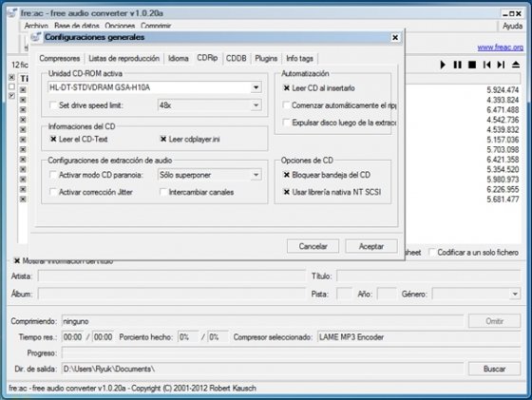Click the Dir. de salida path field

262,369
